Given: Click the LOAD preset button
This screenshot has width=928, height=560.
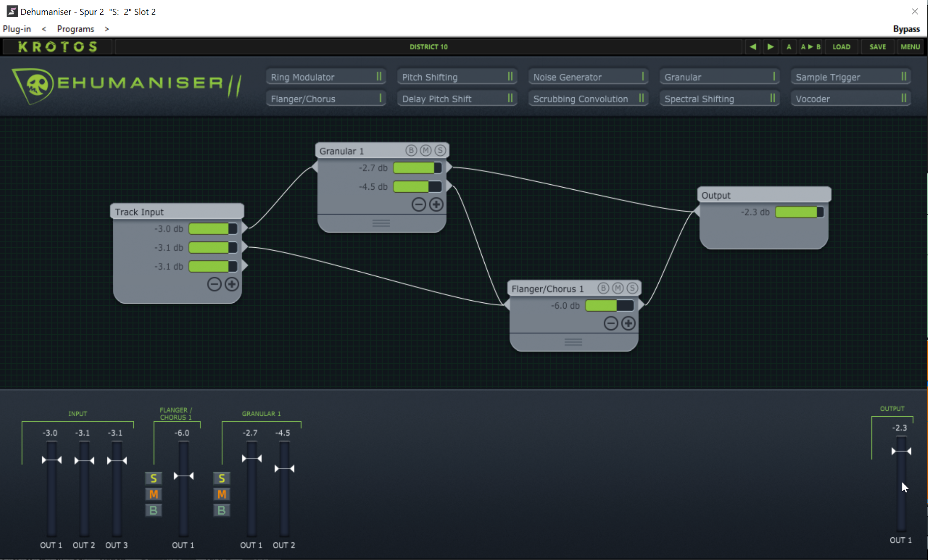Looking at the screenshot, I should [841, 47].
